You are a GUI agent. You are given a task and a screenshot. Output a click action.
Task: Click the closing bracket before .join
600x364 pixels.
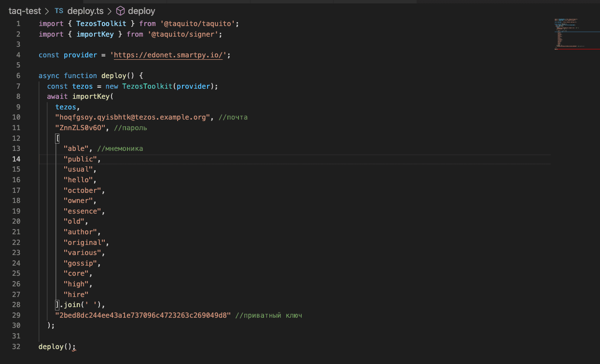tap(57, 305)
